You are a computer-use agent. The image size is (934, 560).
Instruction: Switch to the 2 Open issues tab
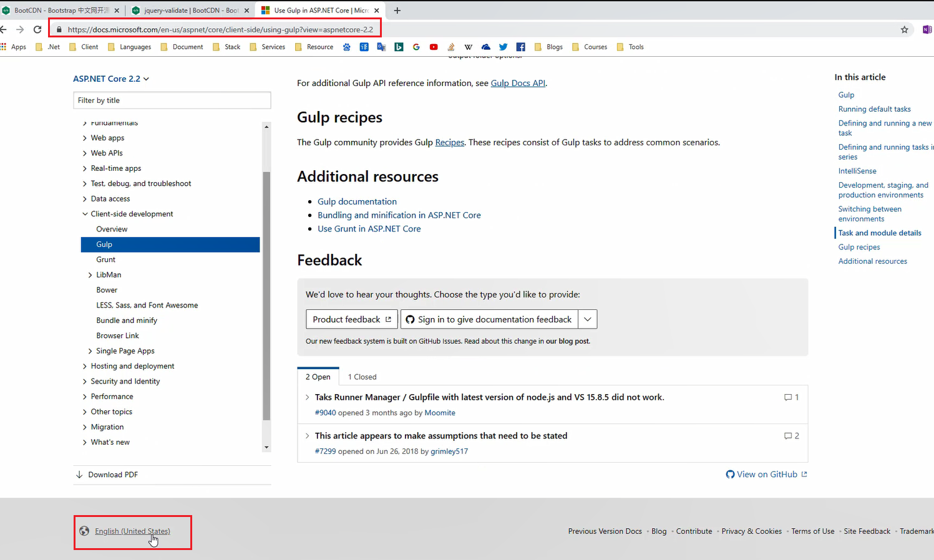[x=318, y=377]
